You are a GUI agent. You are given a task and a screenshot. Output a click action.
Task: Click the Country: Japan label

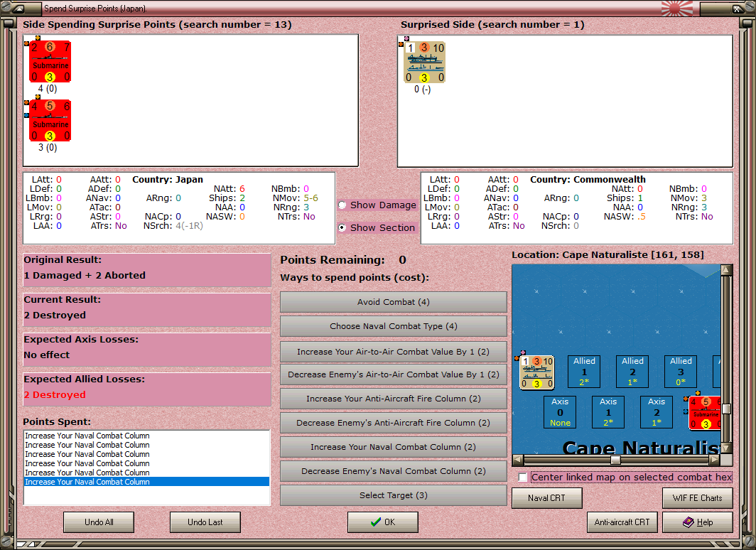167,179
